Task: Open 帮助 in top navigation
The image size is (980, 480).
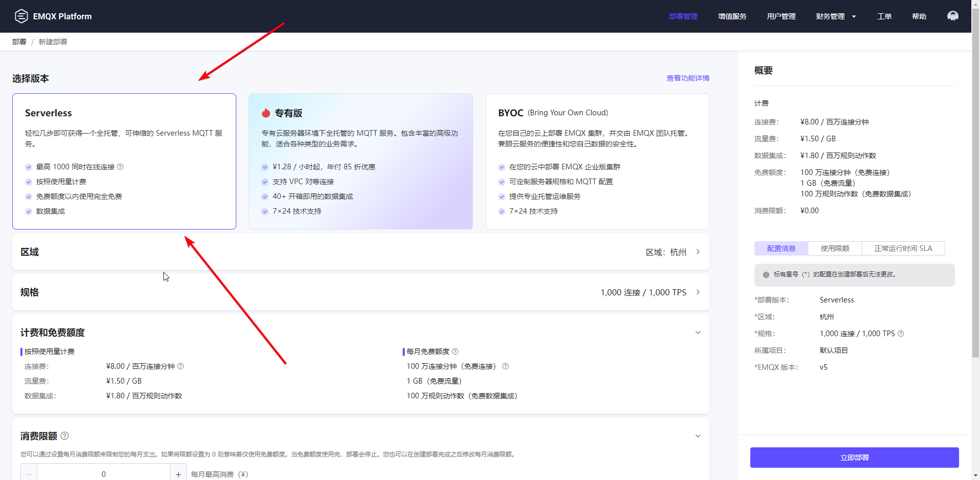Action: click(919, 16)
